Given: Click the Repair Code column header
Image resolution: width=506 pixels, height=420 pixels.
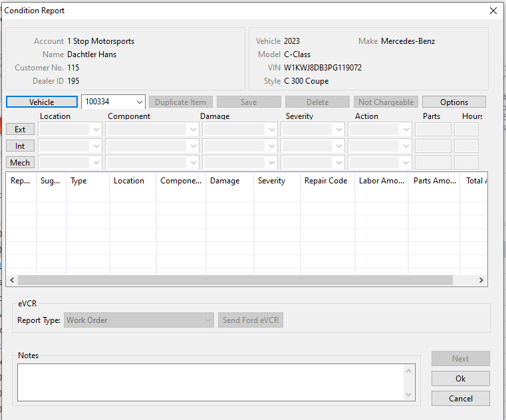Looking at the screenshot, I should coord(326,181).
